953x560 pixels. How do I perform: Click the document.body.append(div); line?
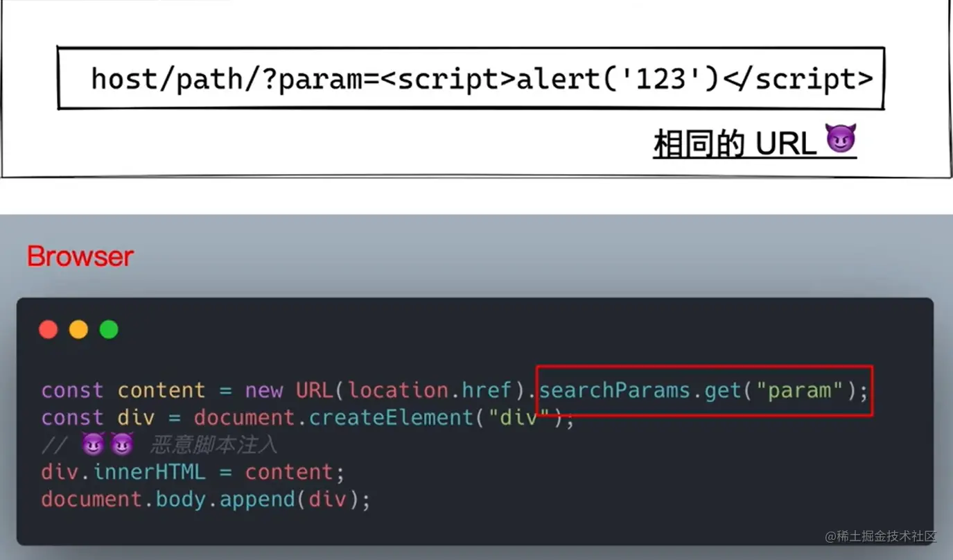[x=206, y=500]
